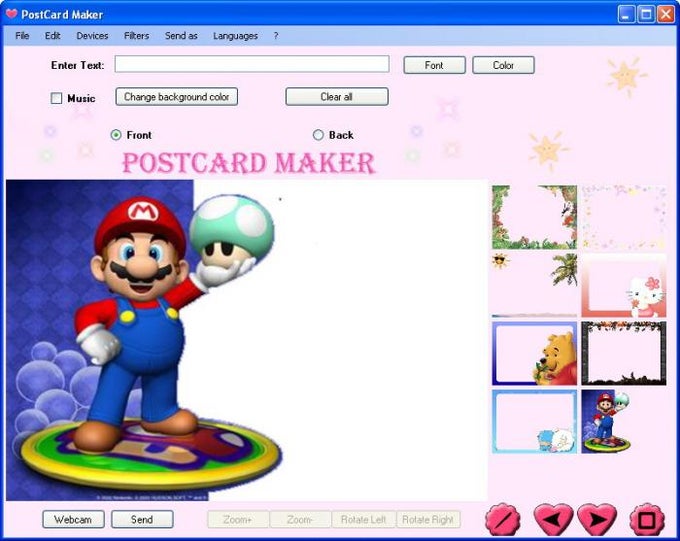Open the Devices menu
This screenshot has height=541, width=680.
[x=92, y=36]
